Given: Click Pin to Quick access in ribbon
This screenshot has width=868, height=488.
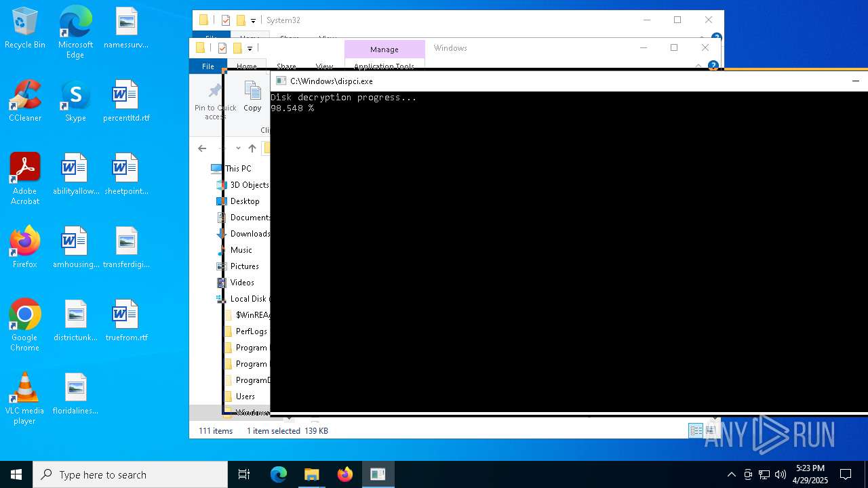Looking at the screenshot, I should pos(216,102).
